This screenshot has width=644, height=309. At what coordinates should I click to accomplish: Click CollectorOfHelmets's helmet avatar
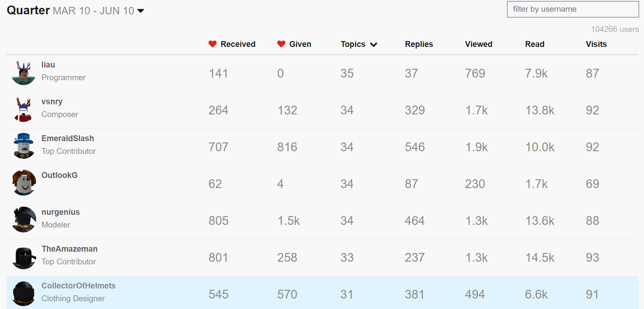[23, 294]
